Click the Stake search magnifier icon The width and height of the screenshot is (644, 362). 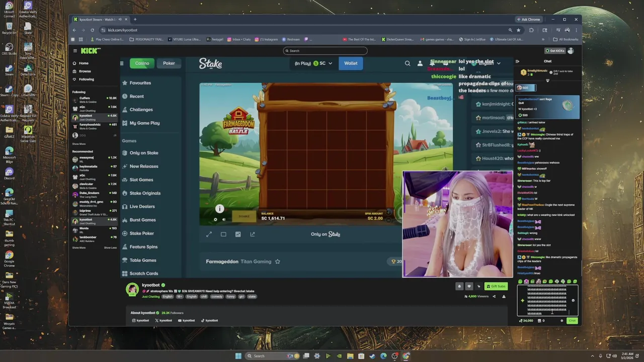[x=408, y=63]
